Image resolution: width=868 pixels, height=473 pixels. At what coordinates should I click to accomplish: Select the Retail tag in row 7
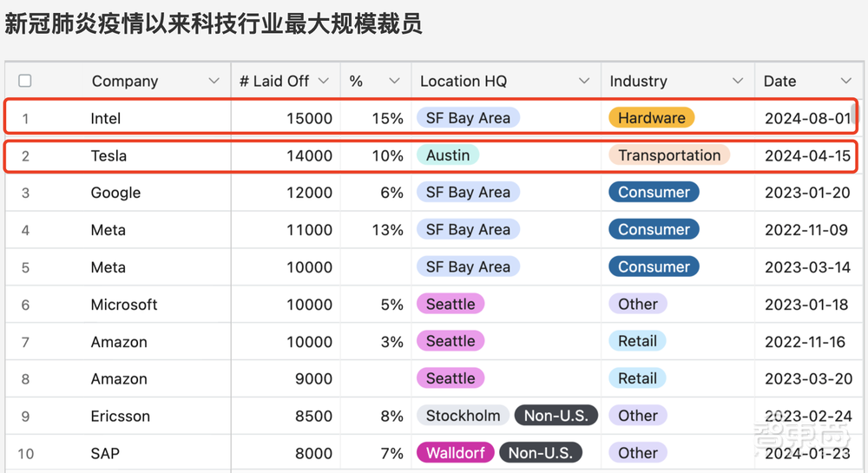pos(637,341)
